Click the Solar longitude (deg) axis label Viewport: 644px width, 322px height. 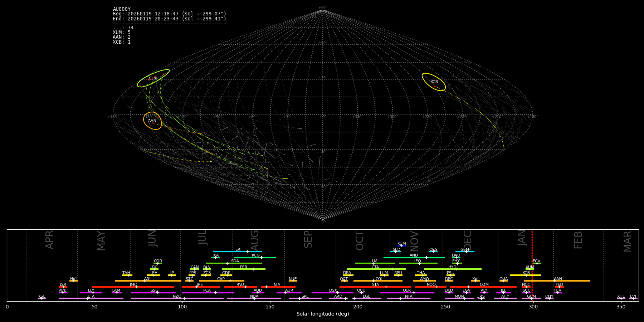323,314
